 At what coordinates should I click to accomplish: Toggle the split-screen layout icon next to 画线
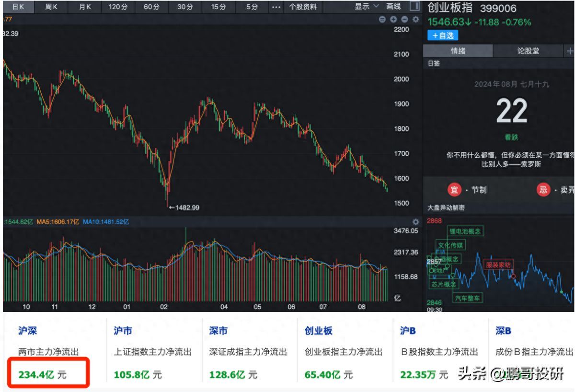416,6
